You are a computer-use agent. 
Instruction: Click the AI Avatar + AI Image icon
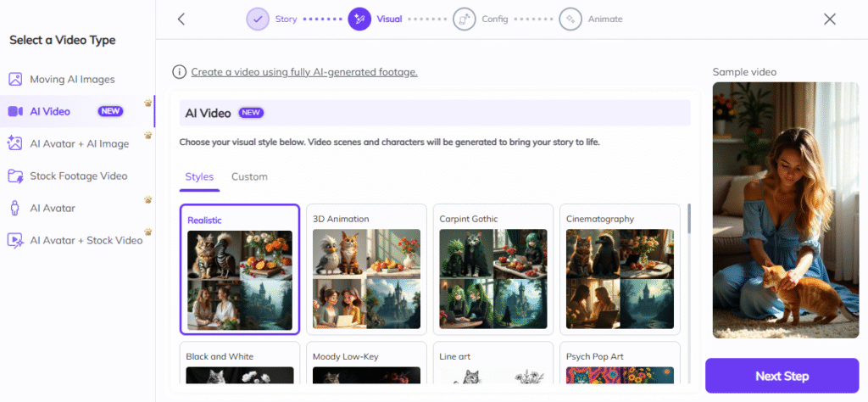[15, 143]
